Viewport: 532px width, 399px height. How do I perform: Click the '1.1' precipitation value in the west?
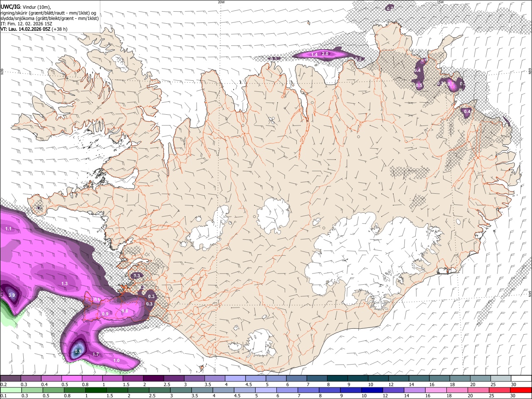point(8,229)
